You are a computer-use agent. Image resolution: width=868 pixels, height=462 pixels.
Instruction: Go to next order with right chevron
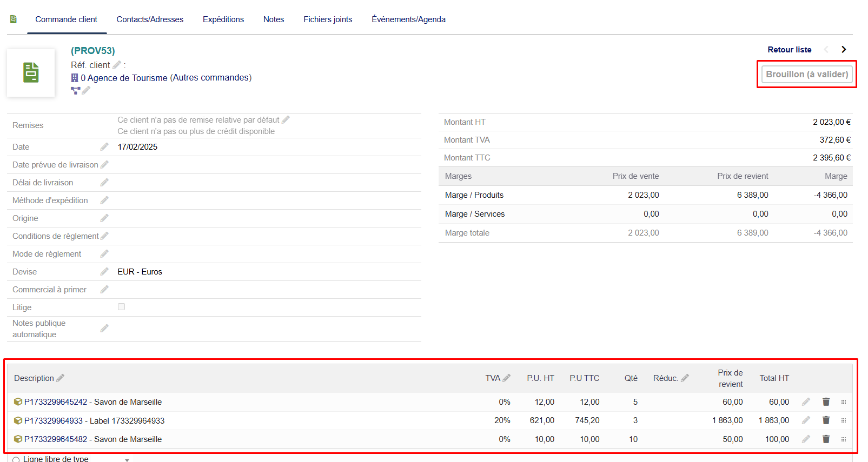click(x=844, y=50)
